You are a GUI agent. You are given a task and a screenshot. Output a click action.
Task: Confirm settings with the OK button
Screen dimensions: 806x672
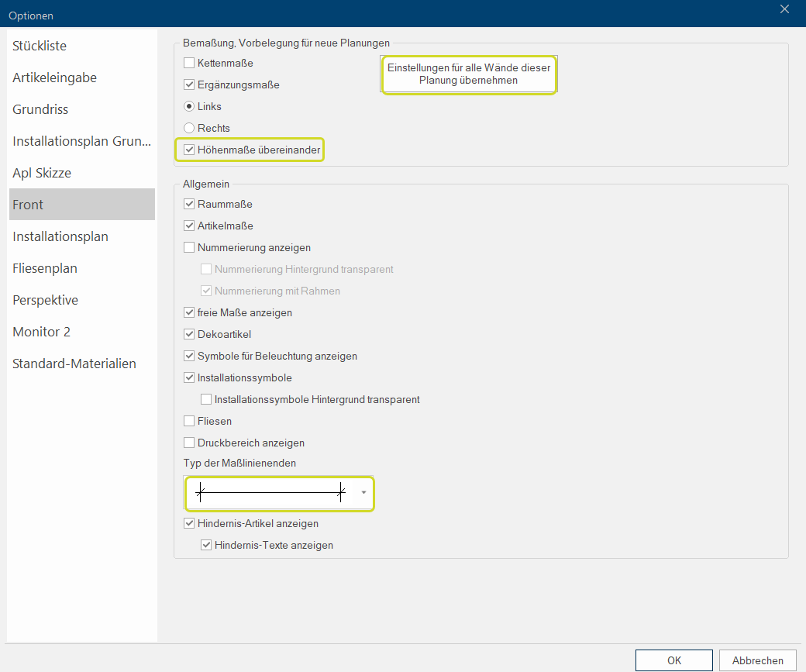coord(673,660)
